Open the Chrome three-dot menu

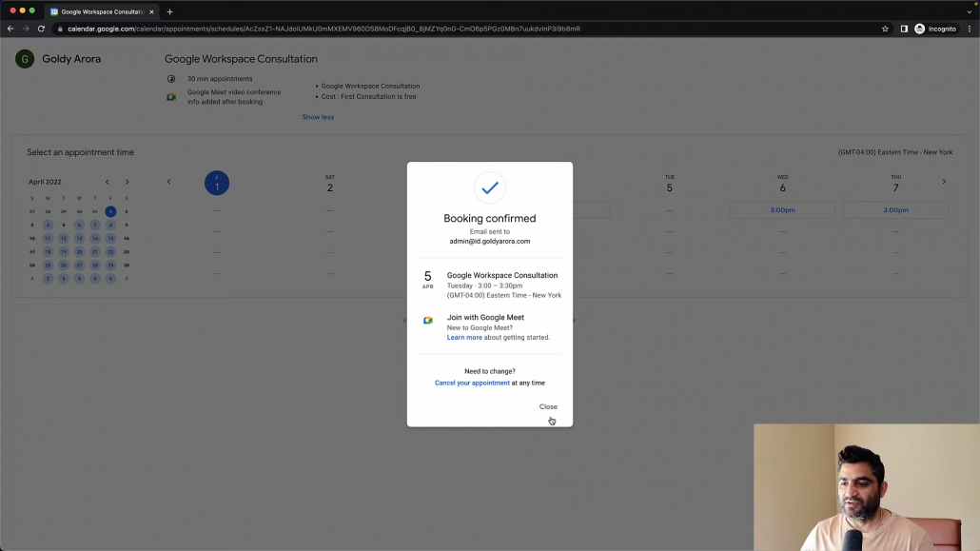pos(970,29)
